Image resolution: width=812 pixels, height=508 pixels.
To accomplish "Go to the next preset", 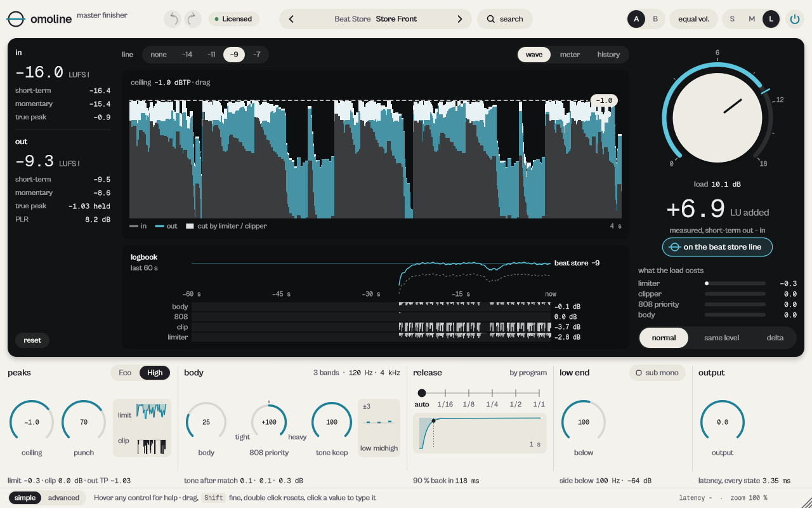I will coord(460,19).
